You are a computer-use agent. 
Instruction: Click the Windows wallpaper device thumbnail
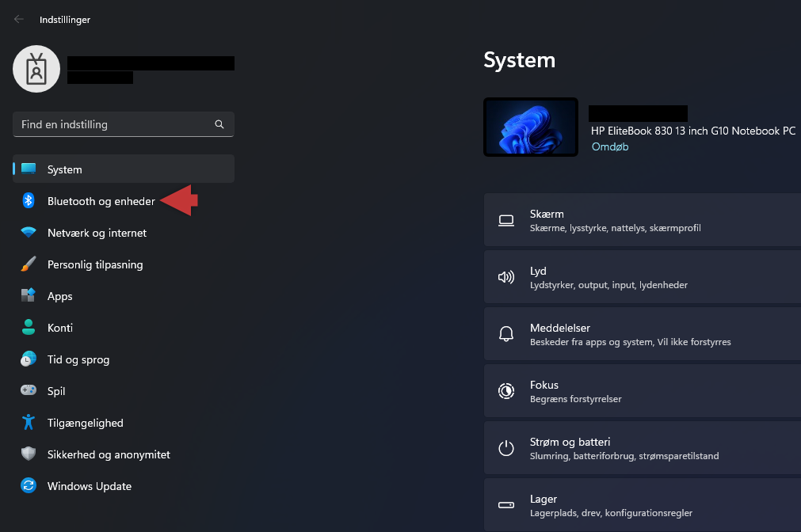pos(531,127)
